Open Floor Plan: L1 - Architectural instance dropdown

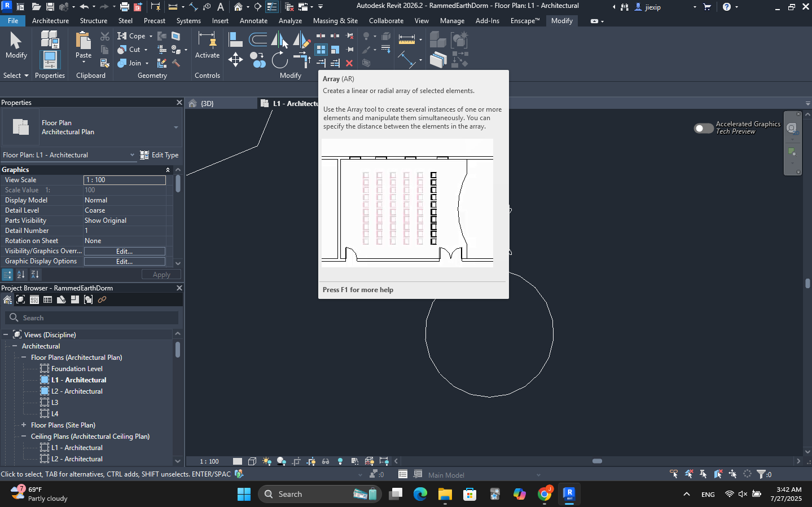coord(69,155)
